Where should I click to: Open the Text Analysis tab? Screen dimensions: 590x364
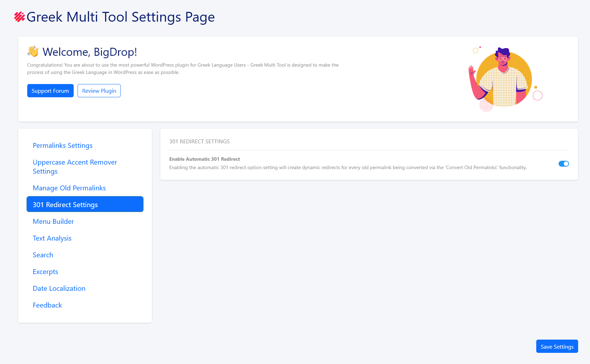[52, 238]
